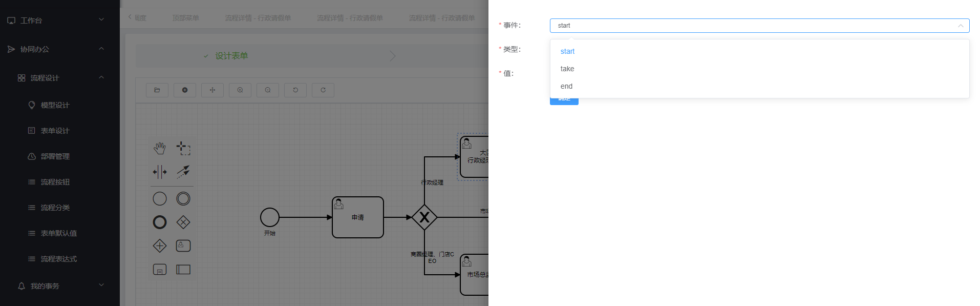
Task: Open 表单默认值 menu item
Action: tap(60, 233)
